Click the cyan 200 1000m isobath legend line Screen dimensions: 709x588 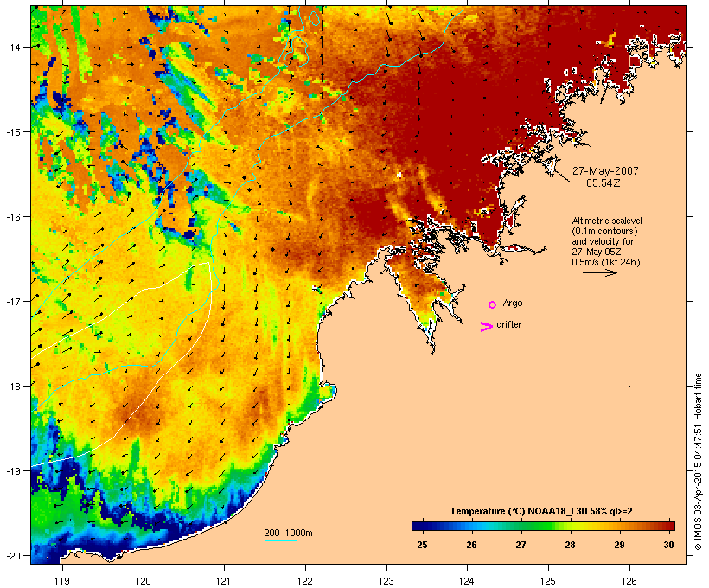pos(280,540)
